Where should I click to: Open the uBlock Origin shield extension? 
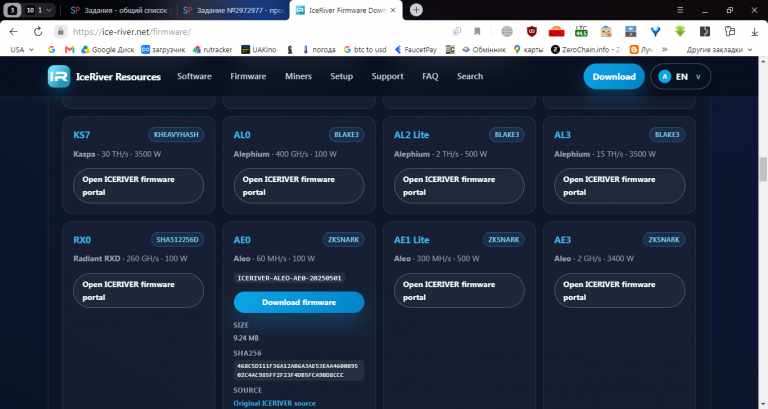click(532, 31)
